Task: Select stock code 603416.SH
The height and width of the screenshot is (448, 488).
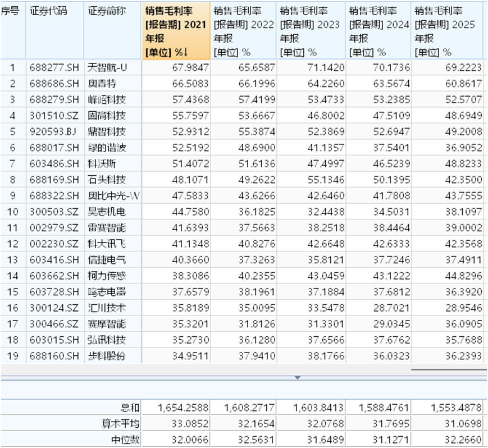Action: [x=54, y=260]
